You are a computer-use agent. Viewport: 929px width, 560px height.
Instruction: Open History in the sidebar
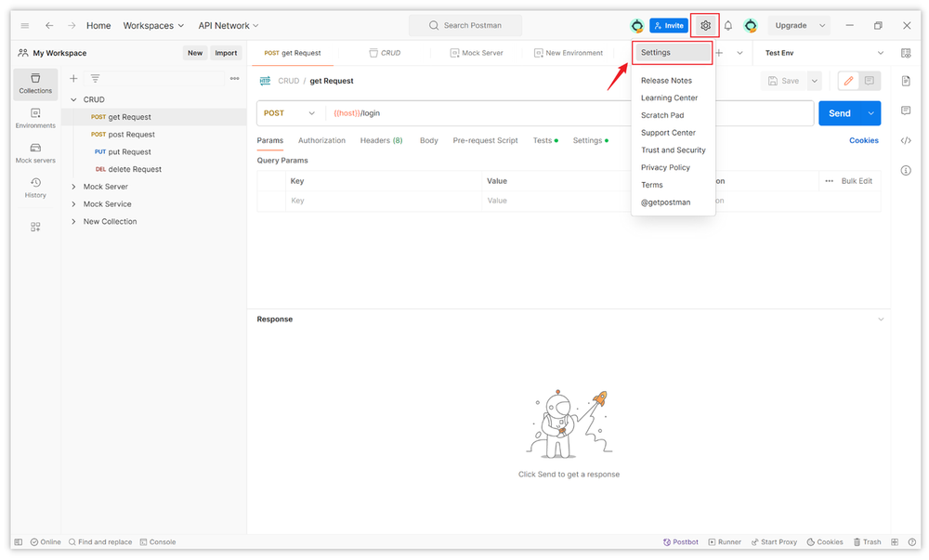click(x=35, y=188)
